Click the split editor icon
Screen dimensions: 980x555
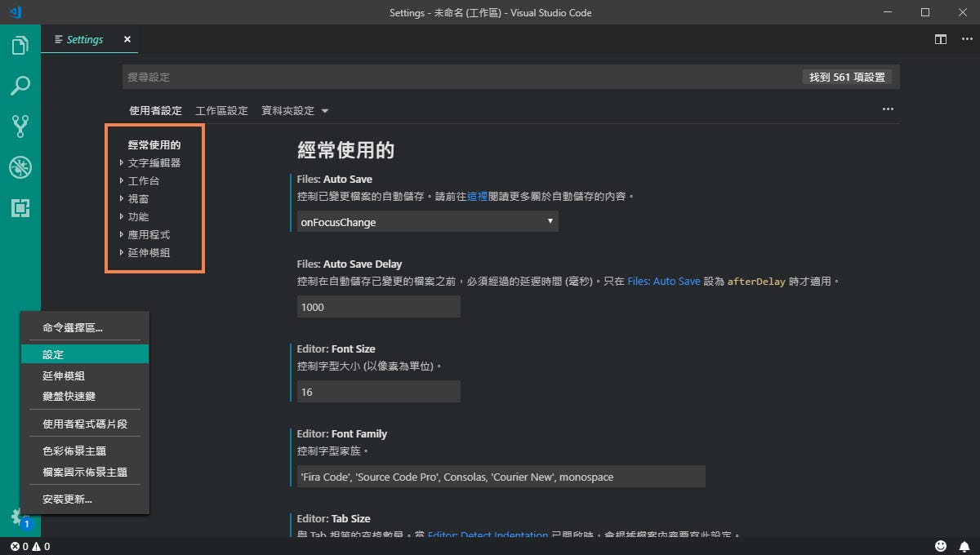(x=941, y=39)
